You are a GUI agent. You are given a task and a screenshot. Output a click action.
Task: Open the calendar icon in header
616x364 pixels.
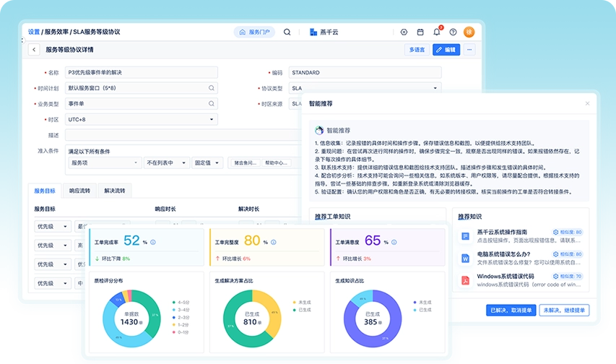coord(420,32)
